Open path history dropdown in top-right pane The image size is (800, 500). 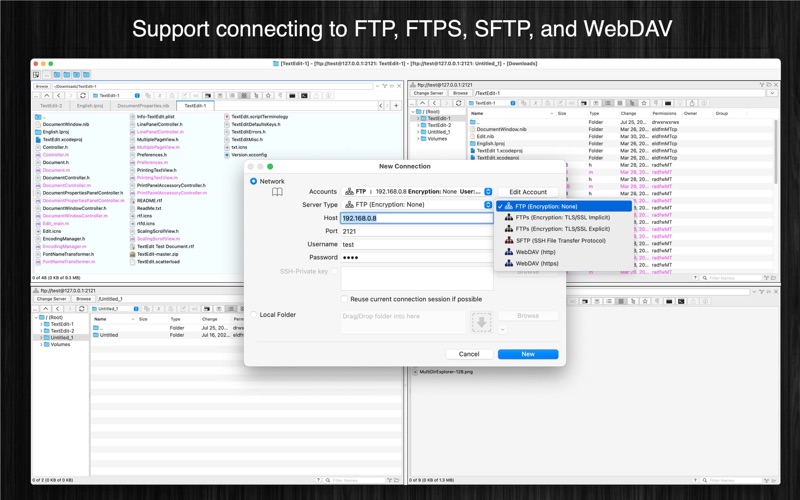(772, 93)
